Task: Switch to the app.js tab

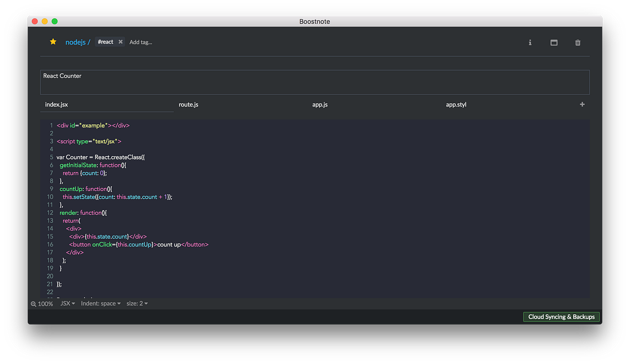Action: [374, 105]
